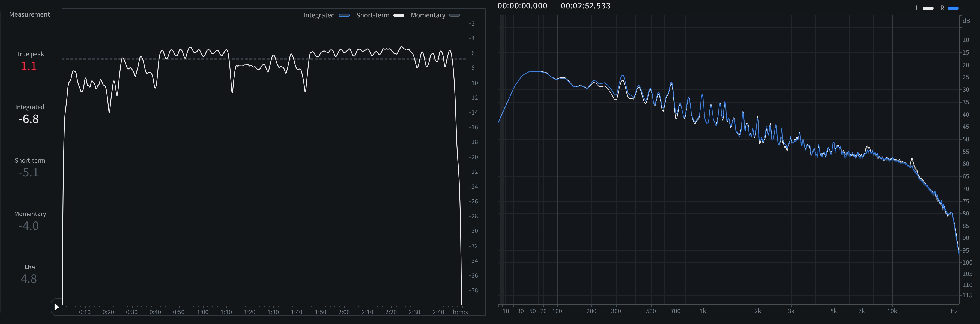This screenshot has height=324, width=980.
Task: Click the 2k frequency axis label
Action: pos(758,311)
